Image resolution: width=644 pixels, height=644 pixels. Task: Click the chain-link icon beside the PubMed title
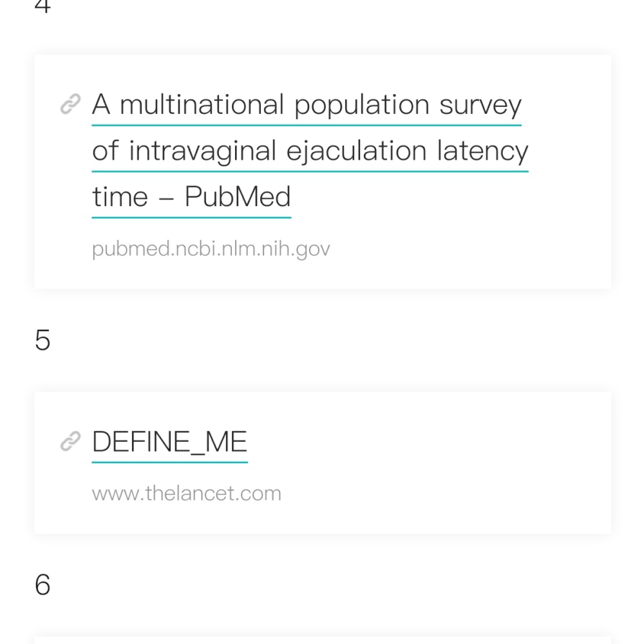(x=71, y=104)
